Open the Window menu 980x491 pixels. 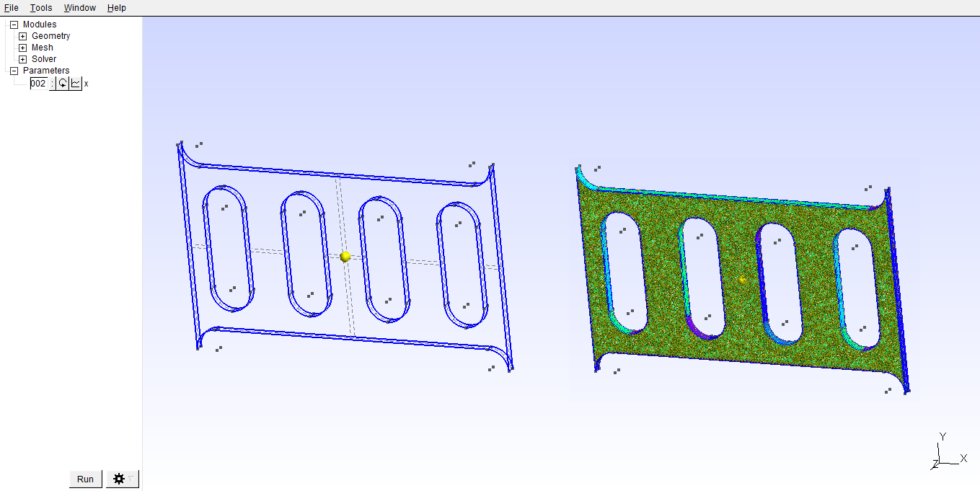79,8
